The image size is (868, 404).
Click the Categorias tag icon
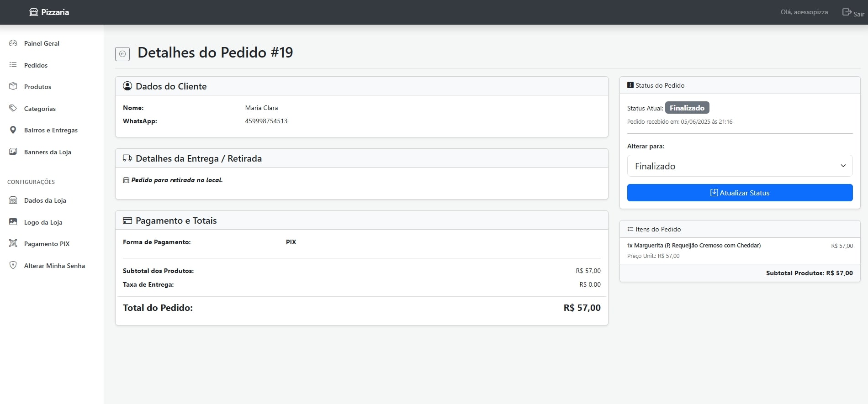pyautogui.click(x=13, y=108)
